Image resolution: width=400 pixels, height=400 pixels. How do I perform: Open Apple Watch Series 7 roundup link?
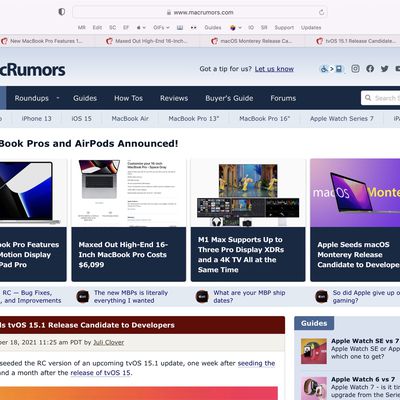click(x=342, y=119)
